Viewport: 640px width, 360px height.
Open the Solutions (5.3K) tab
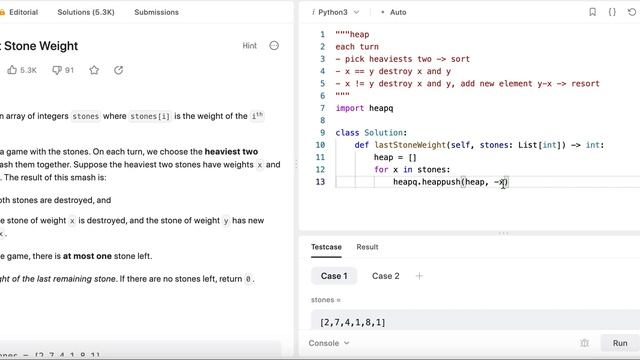pos(86,12)
